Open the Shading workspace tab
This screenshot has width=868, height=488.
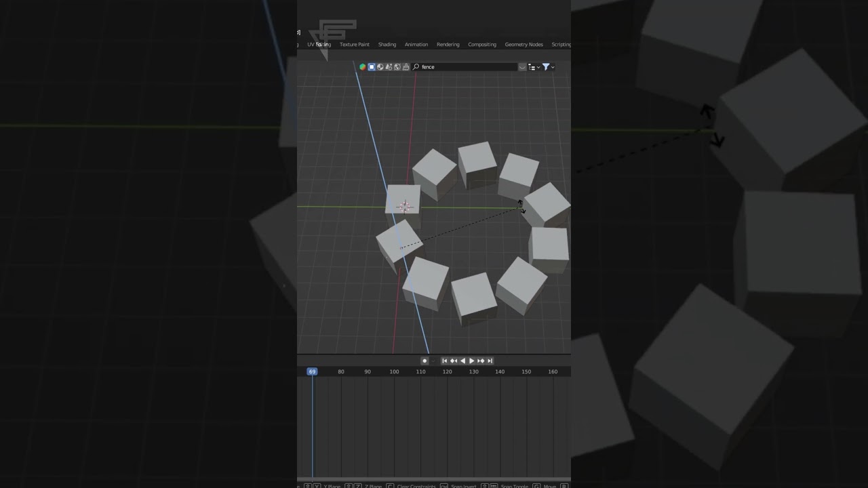click(387, 45)
